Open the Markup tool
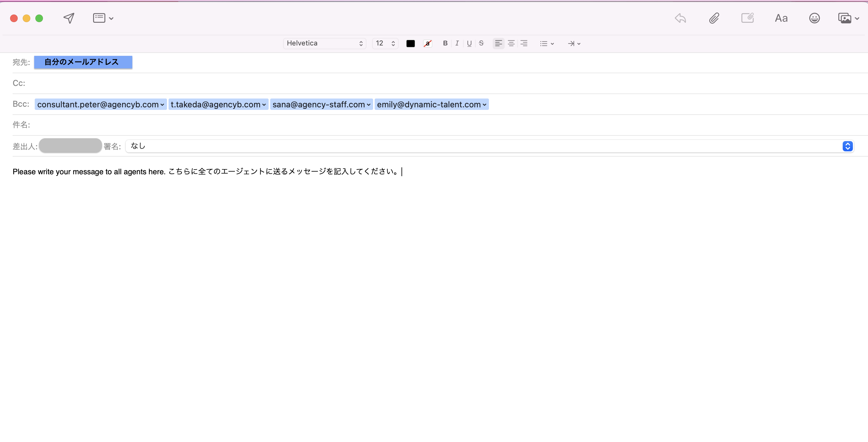868x442 pixels. point(748,18)
